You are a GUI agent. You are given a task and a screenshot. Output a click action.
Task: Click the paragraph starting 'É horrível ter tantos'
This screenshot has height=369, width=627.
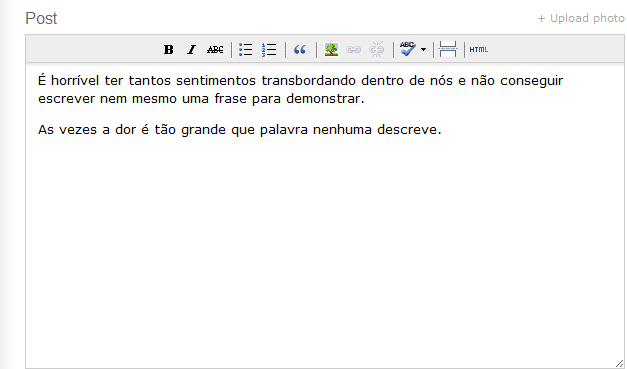pyautogui.click(x=300, y=90)
